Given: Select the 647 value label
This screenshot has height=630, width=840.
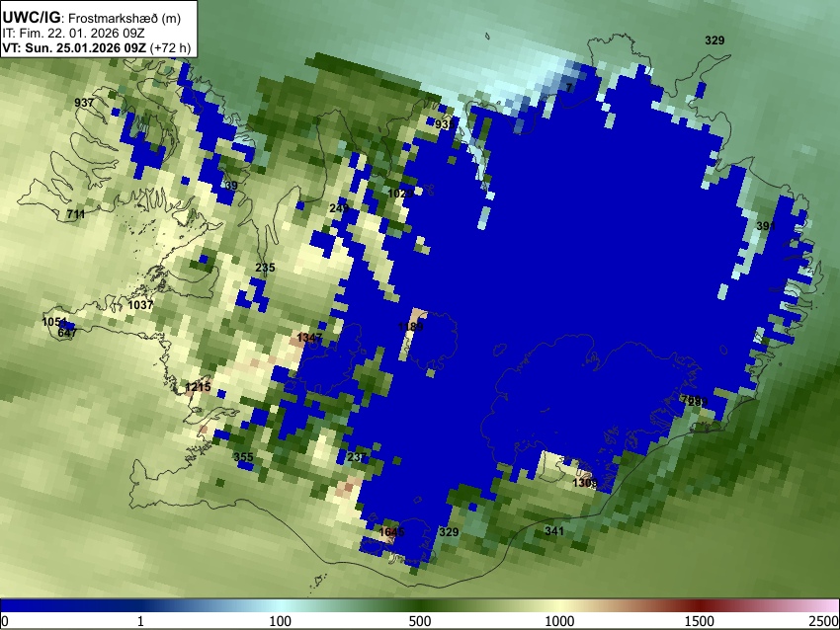Looking at the screenshot, I should tap(67, 333).
